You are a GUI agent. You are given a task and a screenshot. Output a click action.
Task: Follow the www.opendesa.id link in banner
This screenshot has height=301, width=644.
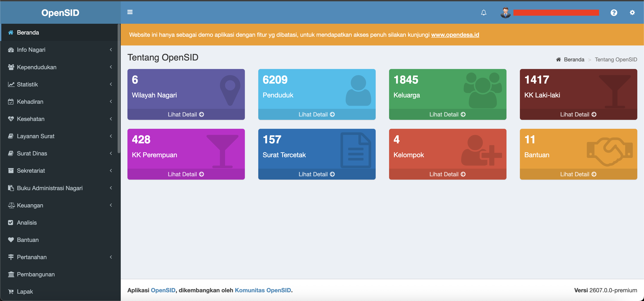[455, 35]
